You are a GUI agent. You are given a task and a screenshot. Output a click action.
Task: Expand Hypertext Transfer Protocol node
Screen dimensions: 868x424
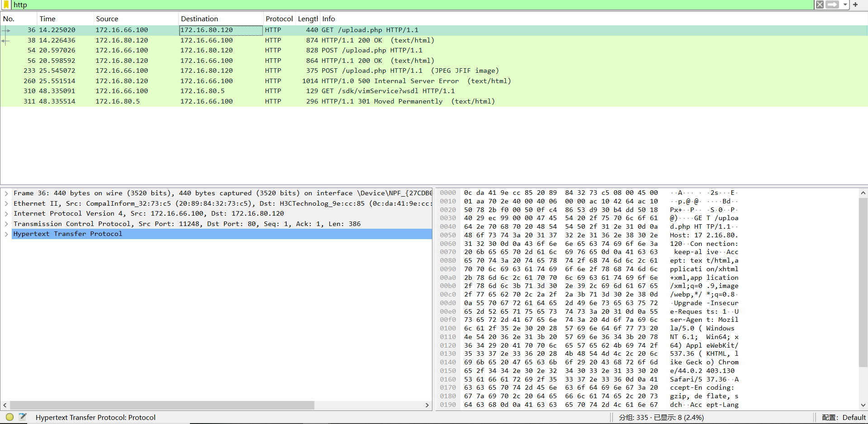click(6, 234)
